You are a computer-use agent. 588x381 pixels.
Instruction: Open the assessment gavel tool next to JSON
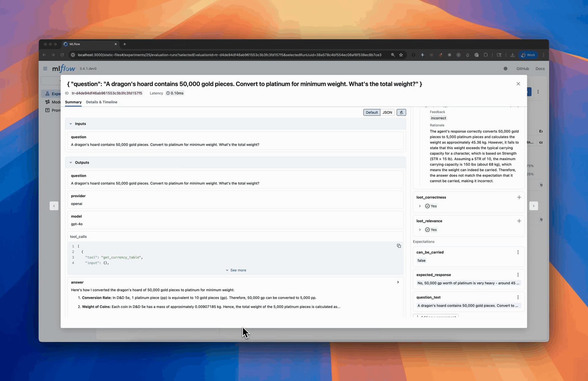401,112
